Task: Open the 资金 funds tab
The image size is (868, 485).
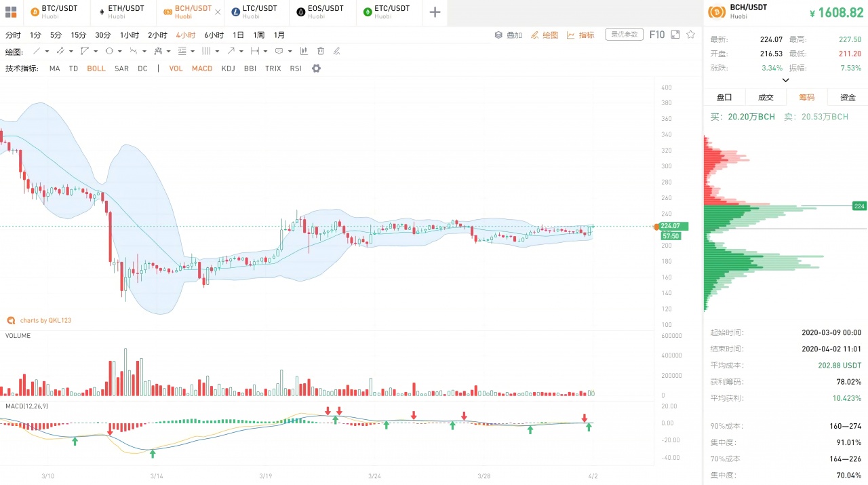Action: [848, 97]
